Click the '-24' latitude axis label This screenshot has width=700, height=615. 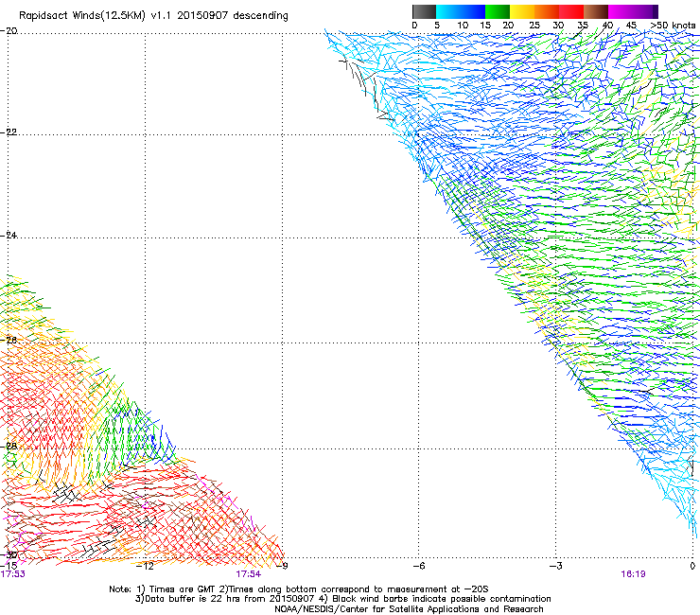pyautogui.click(x=9, y=235)
